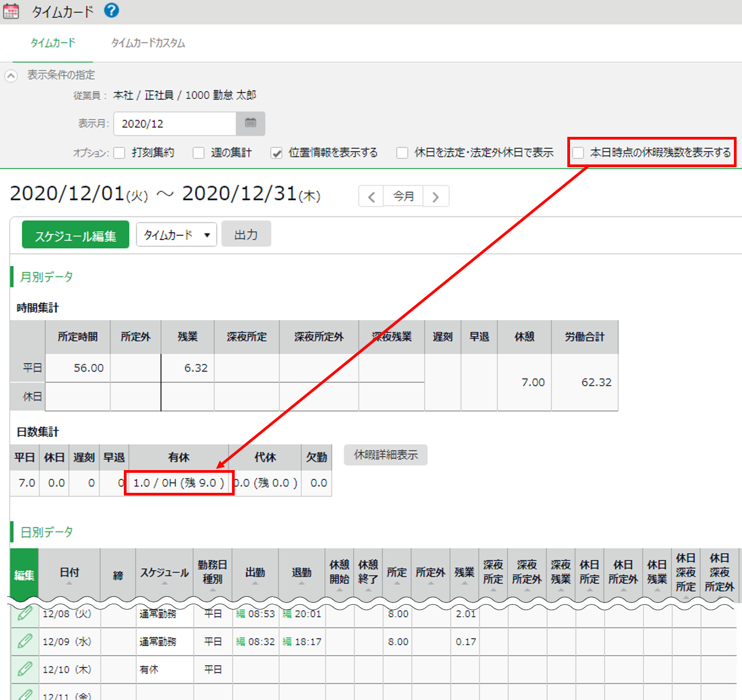Open the タイムカード output type dropdown
742x700 pixels.
(x=176, y=235)
